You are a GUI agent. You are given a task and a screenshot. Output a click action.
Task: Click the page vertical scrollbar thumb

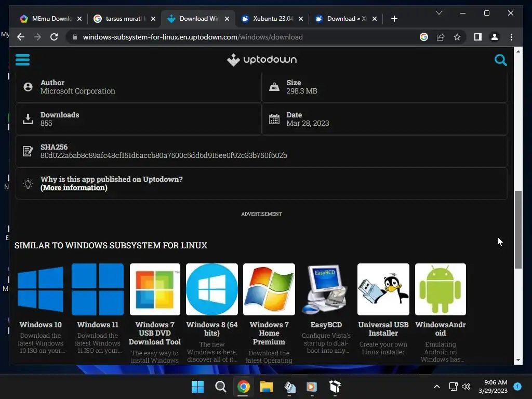coord(518,230)
